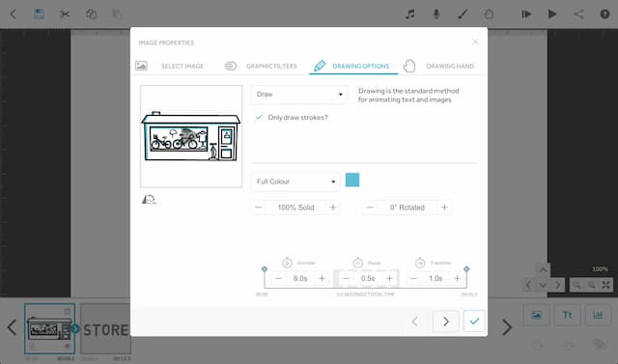Decrease Pause time from 0.5s
The height and width of the screenshot is (364, 618).
346,278
